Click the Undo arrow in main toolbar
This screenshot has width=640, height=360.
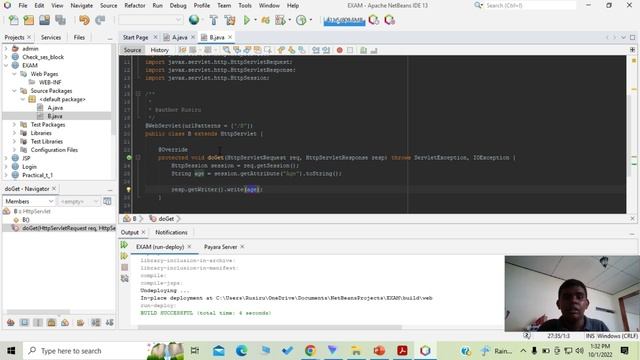84,20
